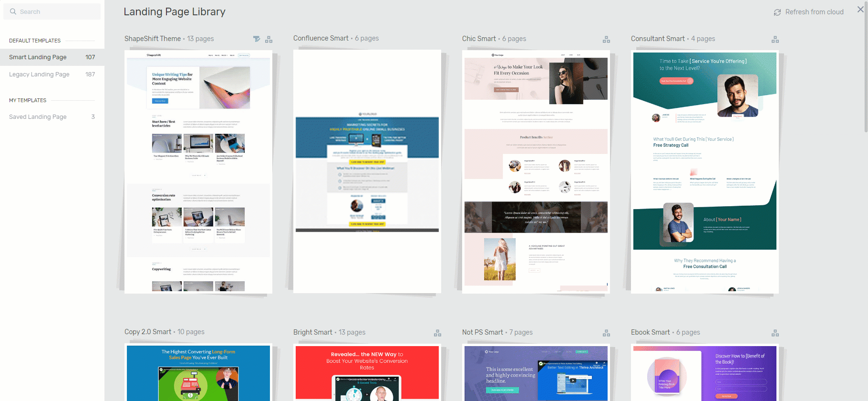
Task: Pick the Consultant Smart template thumbnail
Action: coord(705,172)
